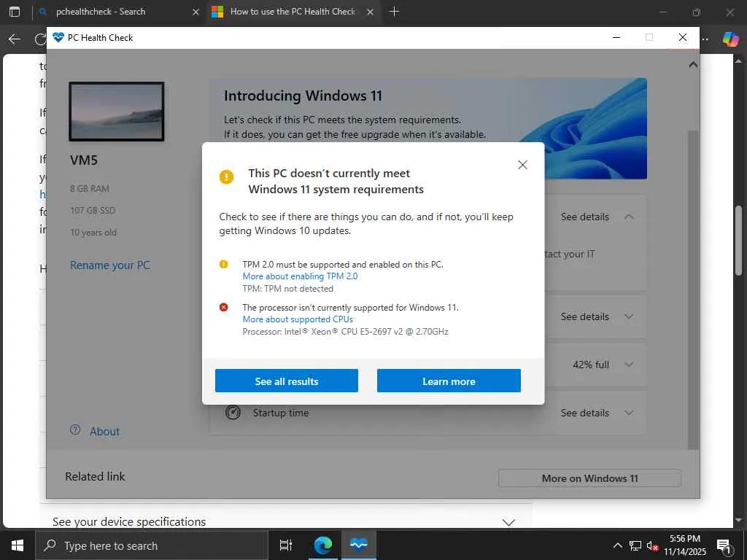Click the About question mark icon

[x=75, y=429]
